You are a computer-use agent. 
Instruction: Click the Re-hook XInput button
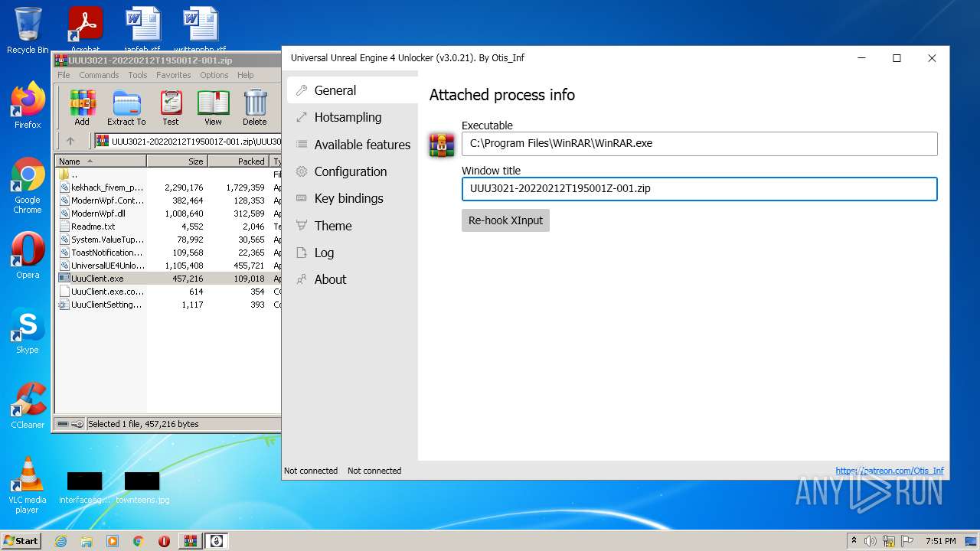point(505,220)
